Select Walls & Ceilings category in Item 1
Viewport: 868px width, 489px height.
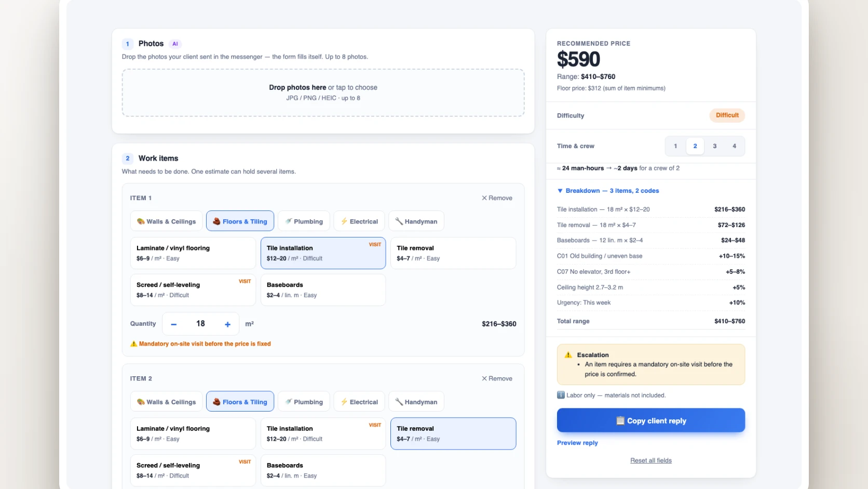(x=167, y=221)
